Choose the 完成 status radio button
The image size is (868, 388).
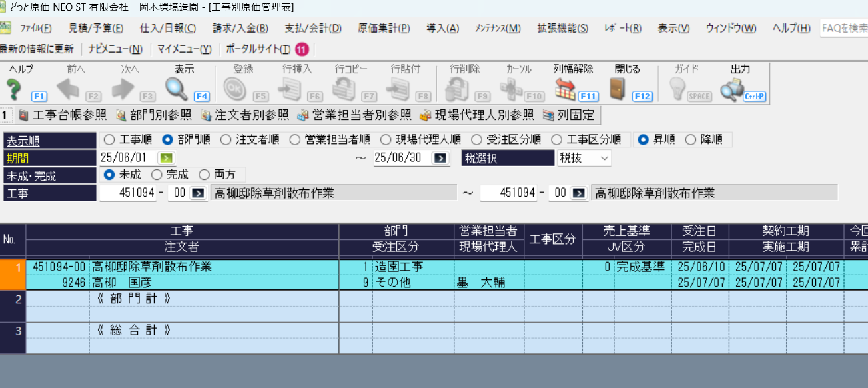pos(157,175)
